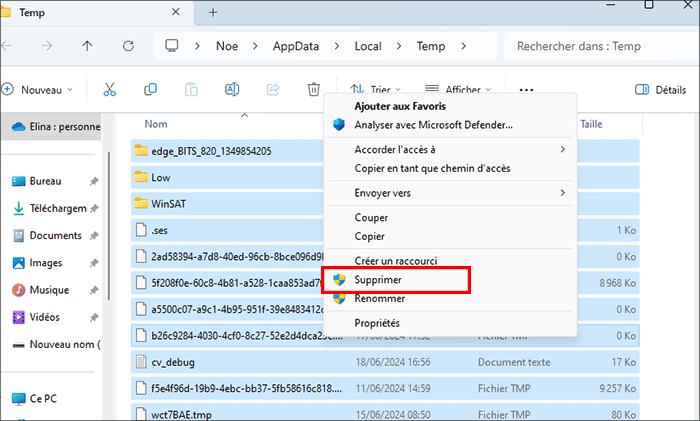The height and width of the screenshot is (421, 700).
Task: Open the WinSAT folder
Action: point(166,204)
